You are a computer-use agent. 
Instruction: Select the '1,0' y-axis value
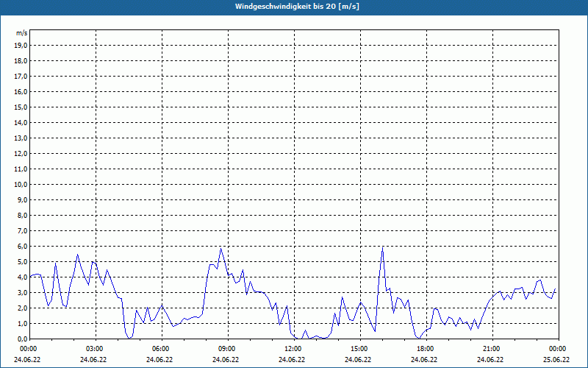click(x=22, y=323)
